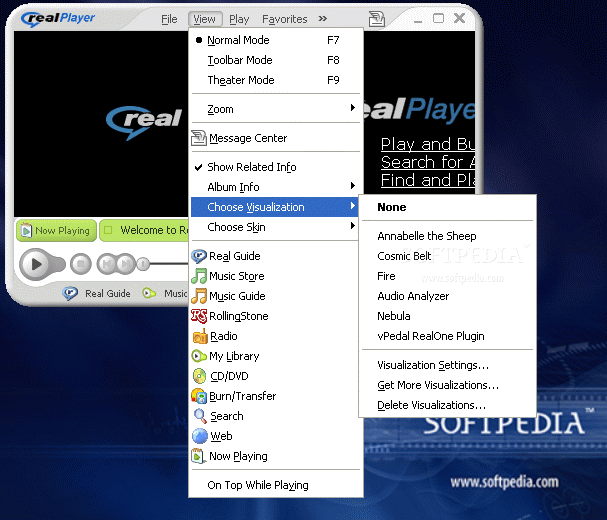
Task: Maximize the RealPlayer window
Action: click(438, 18)
